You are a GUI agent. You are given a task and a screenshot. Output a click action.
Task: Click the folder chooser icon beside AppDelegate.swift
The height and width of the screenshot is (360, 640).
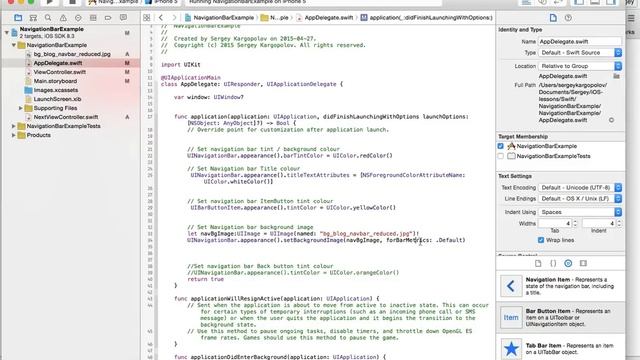[x=616, y=76]
